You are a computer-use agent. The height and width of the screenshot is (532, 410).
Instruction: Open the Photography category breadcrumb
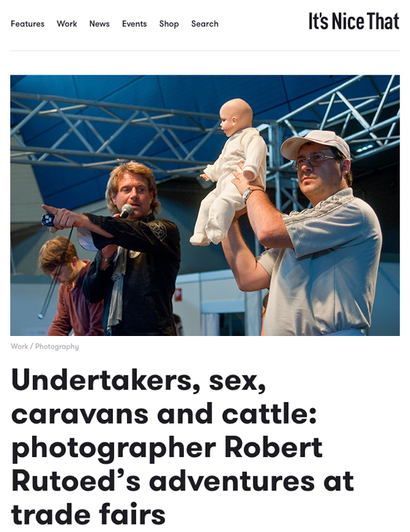[x=57, y=346]
